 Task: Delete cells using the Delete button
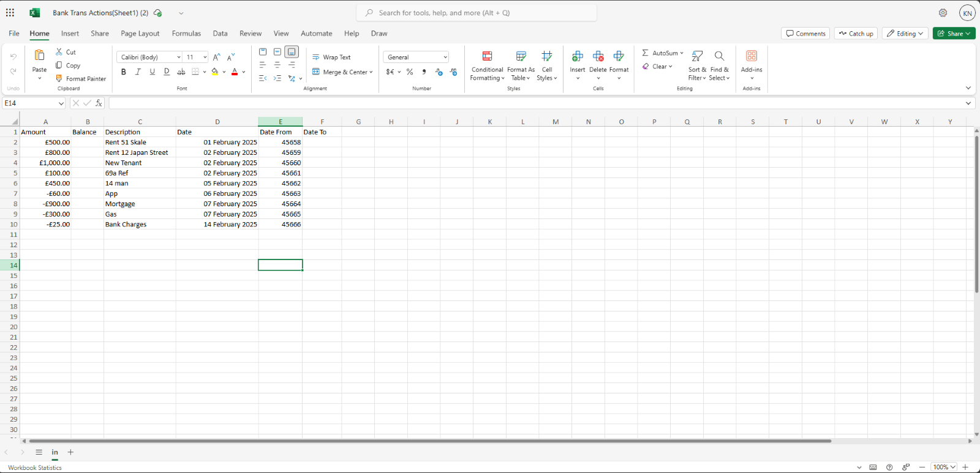[x=598, y=65]
